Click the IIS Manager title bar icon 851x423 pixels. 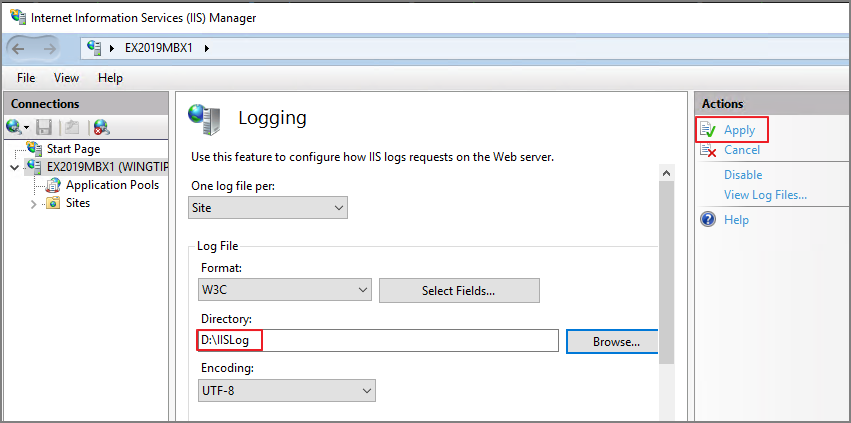tap(18, 17)
